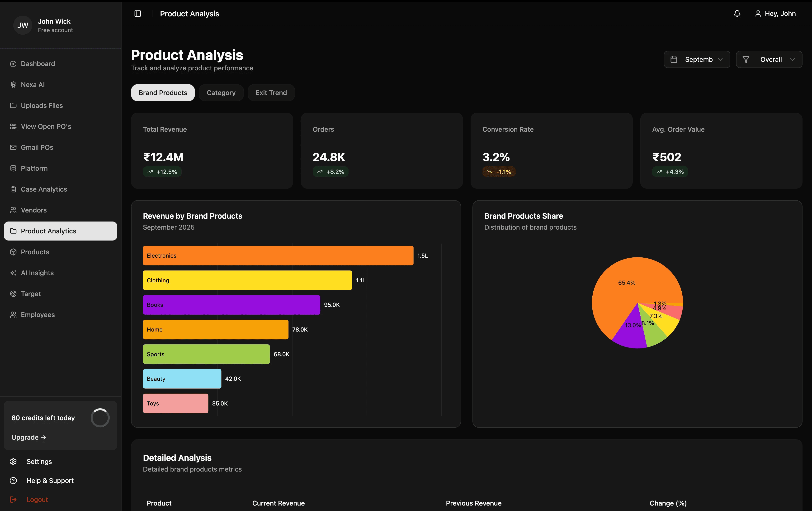Viewport: 812px width, 511px height.
Task: Click the Target bullseye icon in sidebar
Action: [13, 294]
